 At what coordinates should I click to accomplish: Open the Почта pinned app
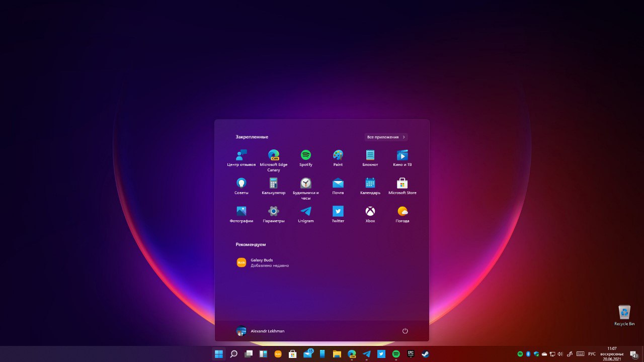338,186
